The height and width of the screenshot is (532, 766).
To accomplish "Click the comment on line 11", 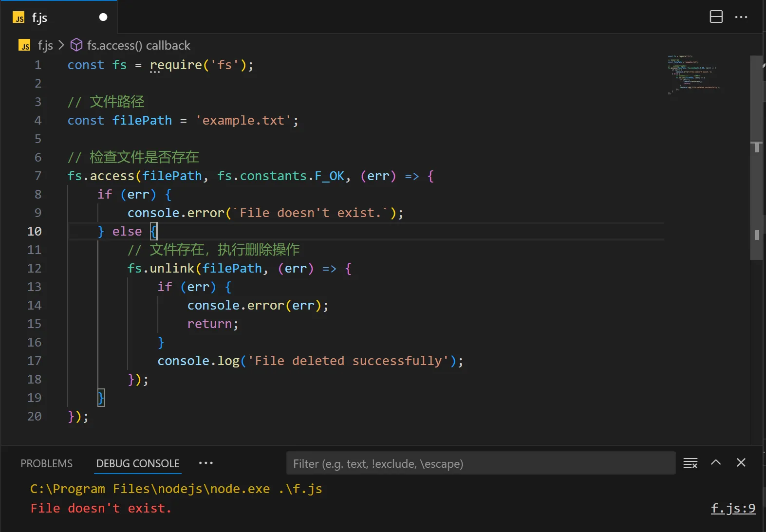I will (x=214, y=250).
